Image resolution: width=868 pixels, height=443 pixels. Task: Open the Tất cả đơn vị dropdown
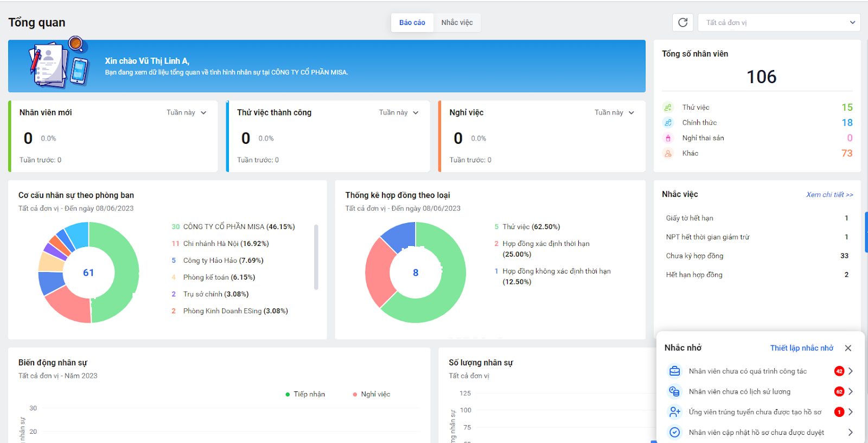(x=779, y=22)
